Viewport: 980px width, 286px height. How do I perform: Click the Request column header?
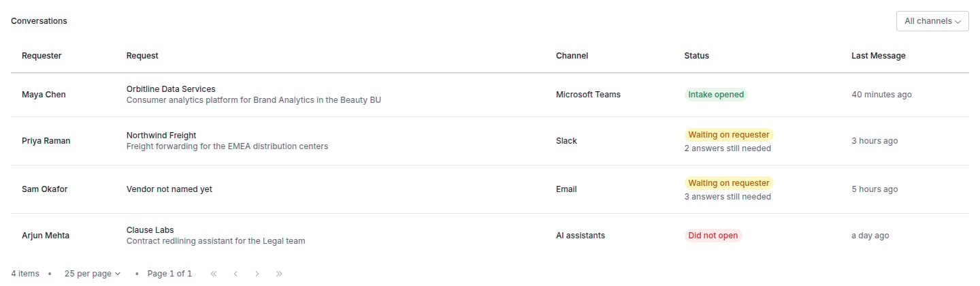pos(142,56)
